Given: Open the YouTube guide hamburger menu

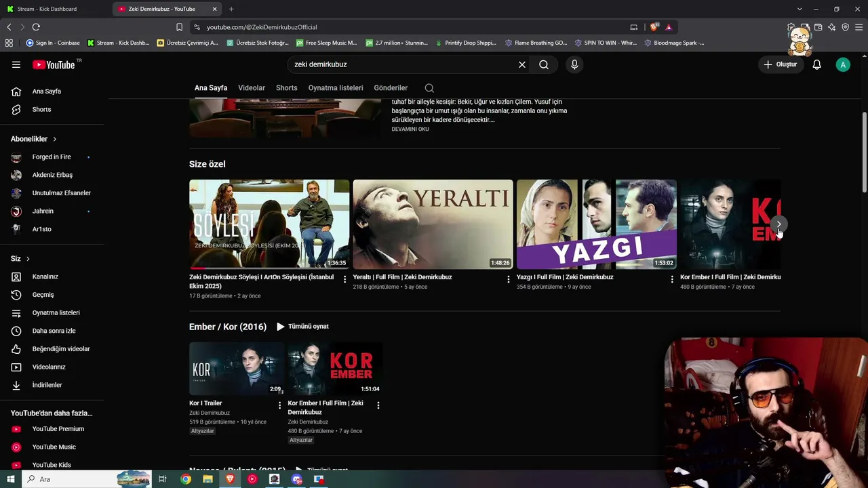Looking at the screenshot, I should pos(16,64).
